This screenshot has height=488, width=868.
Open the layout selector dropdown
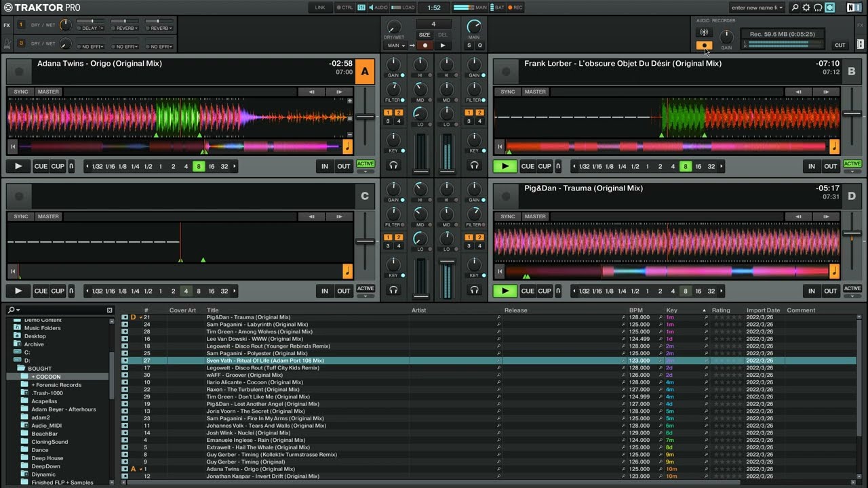point(757,7)
